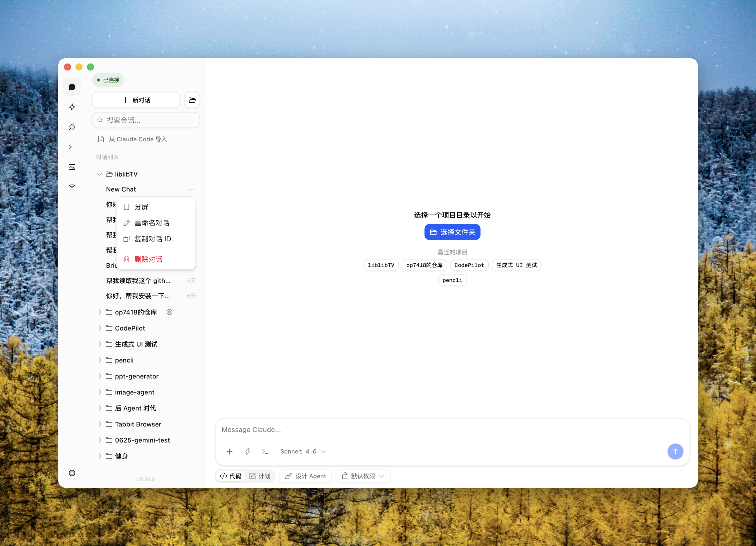Switch to 代码 mode toggle
The width and height of the screenshot is (756, 546).
pos(231,476)
